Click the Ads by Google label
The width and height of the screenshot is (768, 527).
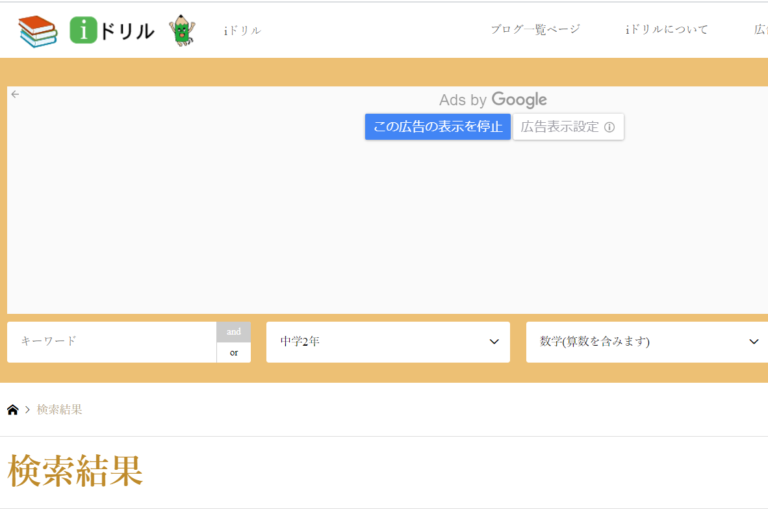click(493, 99)
